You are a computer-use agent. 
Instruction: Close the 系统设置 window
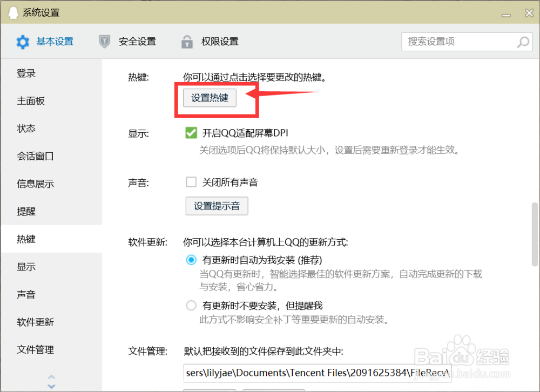coord(529,13)
